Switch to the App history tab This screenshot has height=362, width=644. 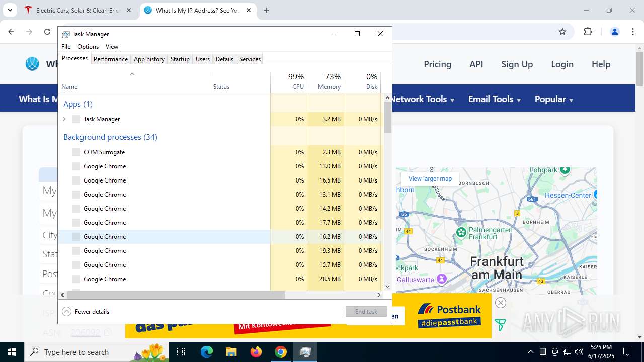[149, 59]
